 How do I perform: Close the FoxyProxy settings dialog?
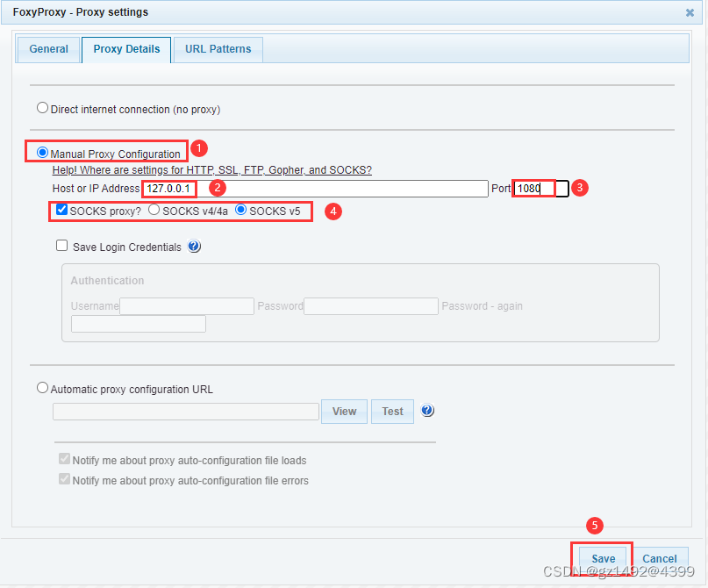click(690, 12)
